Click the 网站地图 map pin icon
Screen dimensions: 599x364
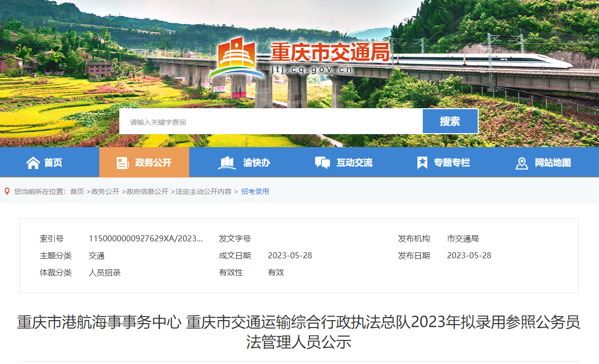coord(522,163)
